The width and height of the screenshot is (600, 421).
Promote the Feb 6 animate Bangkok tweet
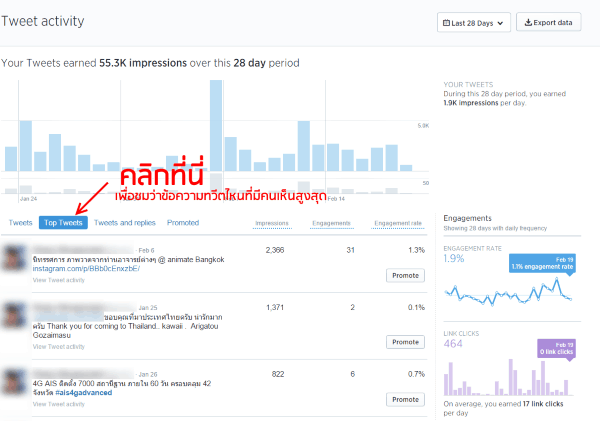point(405,275)
